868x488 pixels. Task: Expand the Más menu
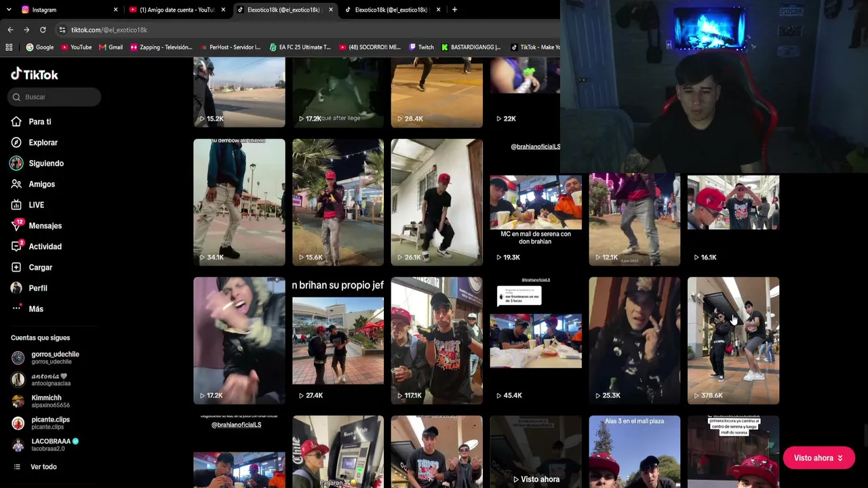click(x=36, y=309)
